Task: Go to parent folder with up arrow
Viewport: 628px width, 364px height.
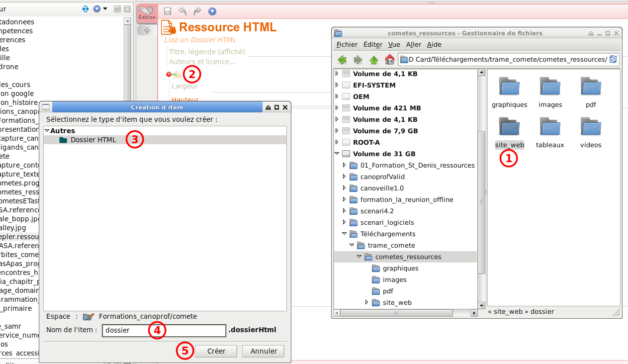Action: [374, 60]
